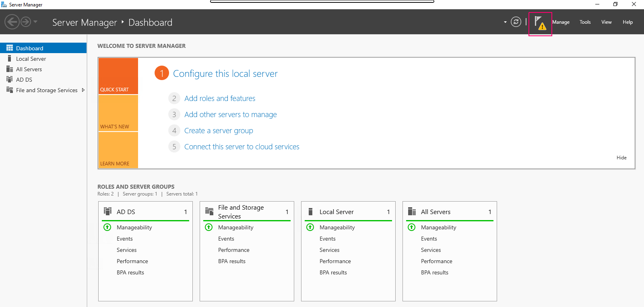Viewport: 644px width, 307px height.
Task: Click the back navigation arrow
Action: coord(12,22)
